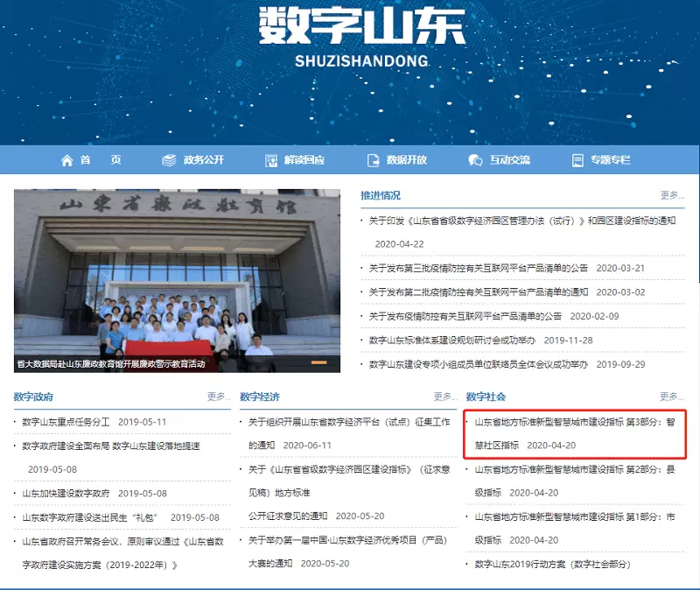Open 数字政府建设全面布局 数字山东建设落地提速 article
Viewport: 700px width, 590px height.
click(x=111, y=446)
